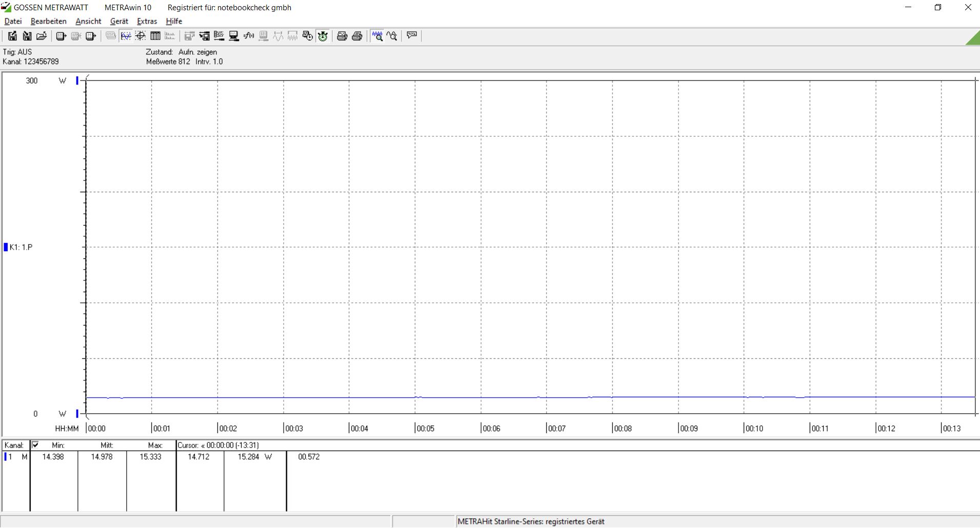980x528 pixels.
Task: Click the speech bubble comment icon
Action: pos(412,35)
